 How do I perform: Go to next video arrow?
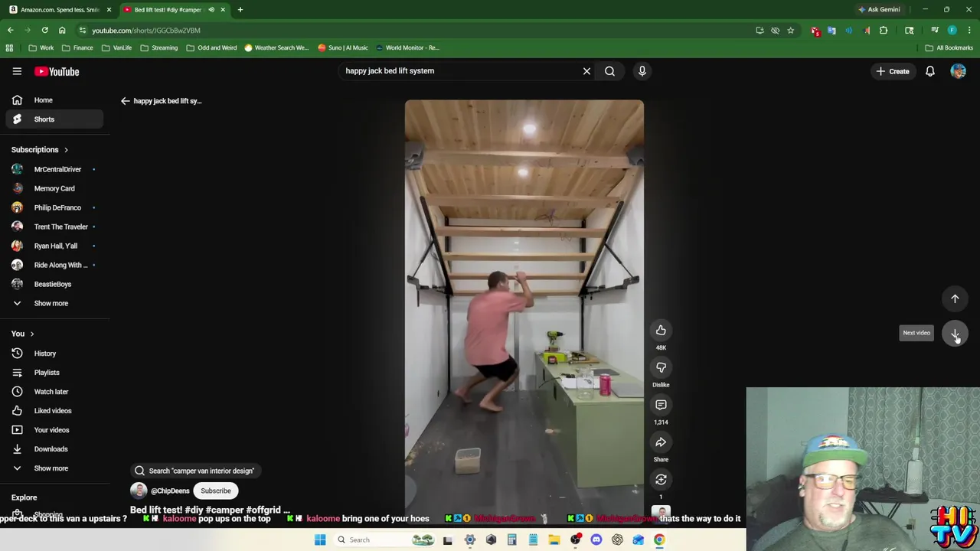click(955, 333)
